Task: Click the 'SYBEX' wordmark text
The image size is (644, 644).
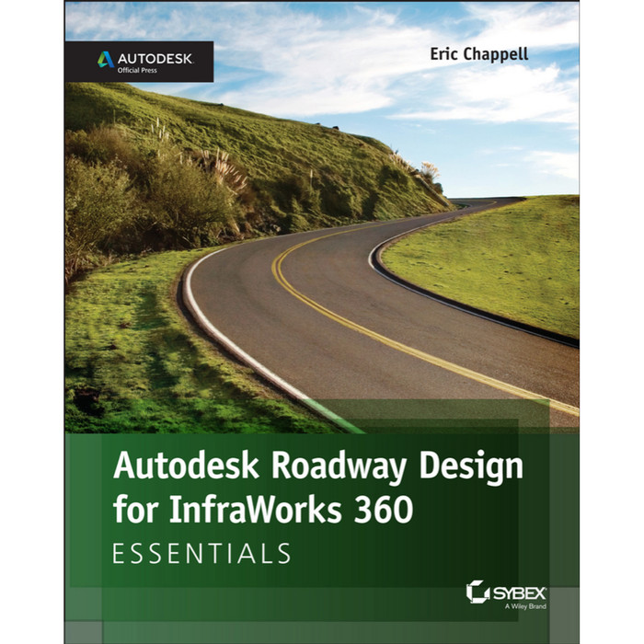Action: 519,593
